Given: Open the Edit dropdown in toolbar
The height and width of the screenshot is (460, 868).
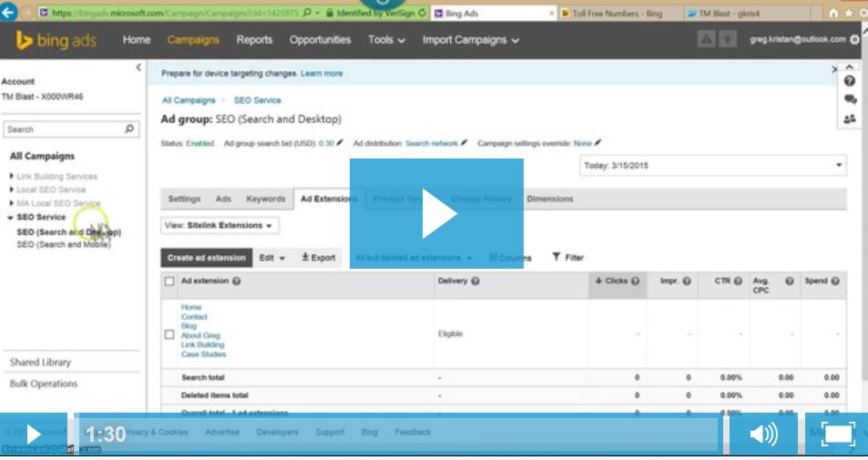Looking at the screenshot, I should tap(271, 258).
